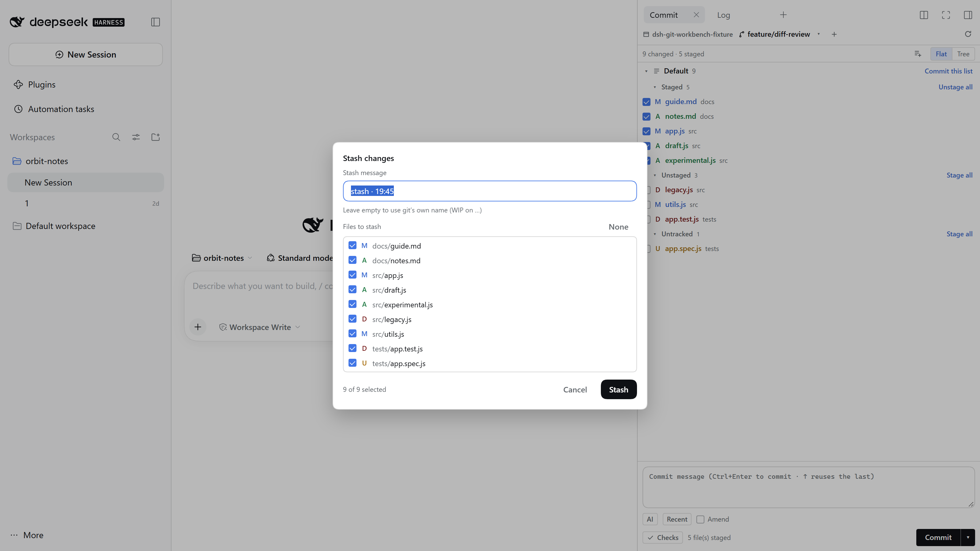The image size is (980, 551).
Task: Split the right panel layout icon
Action: 924,15
